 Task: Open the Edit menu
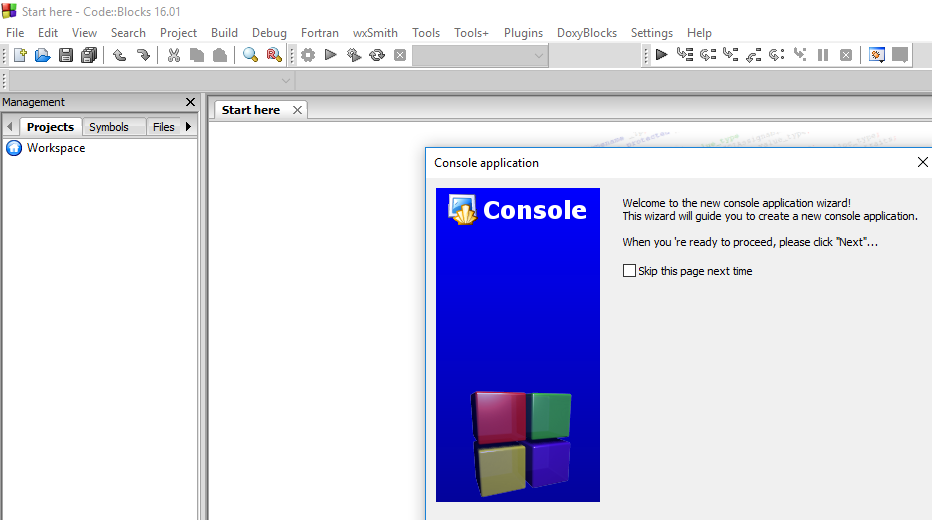coord(48,33)
